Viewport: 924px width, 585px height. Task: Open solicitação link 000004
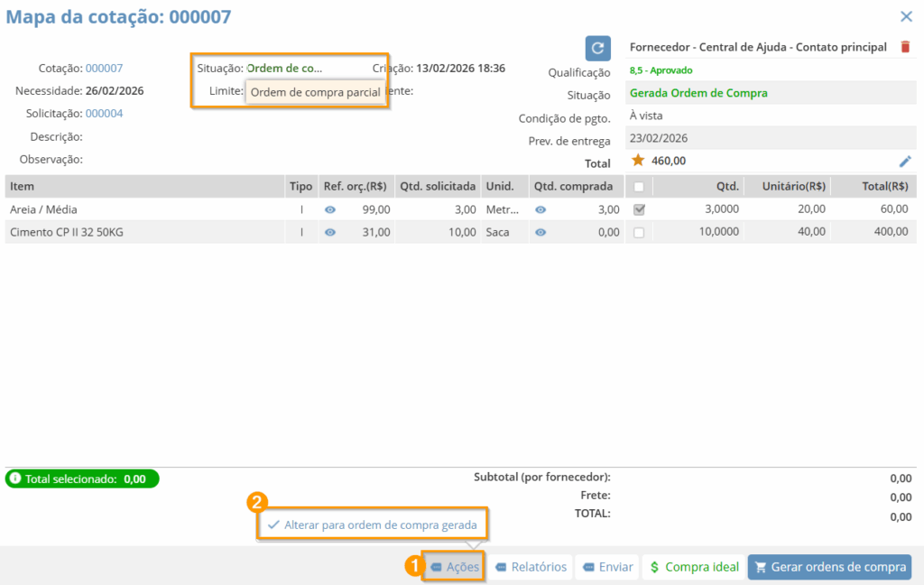pyautogui.click(x=104, y=114)
